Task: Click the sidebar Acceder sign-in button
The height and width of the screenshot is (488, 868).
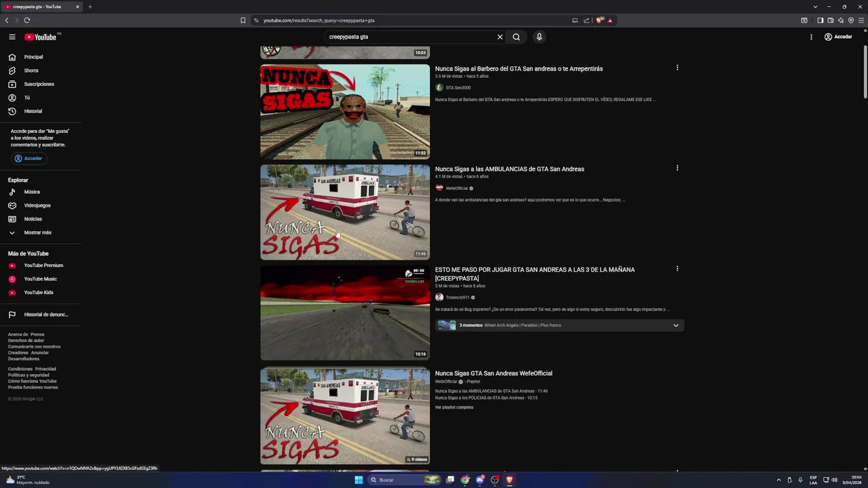Action: click(29, 158)
